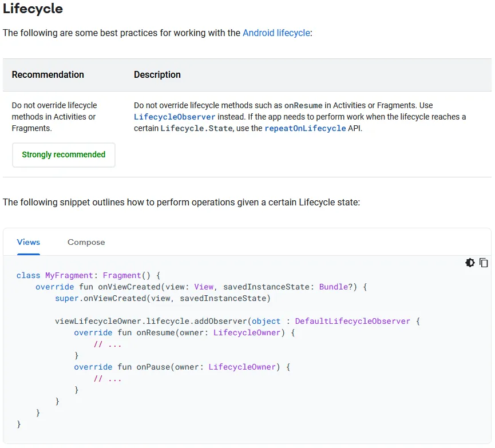Toggle the code block dark theme icon
This screenshot has height=448, width=495.
[470, 263]
